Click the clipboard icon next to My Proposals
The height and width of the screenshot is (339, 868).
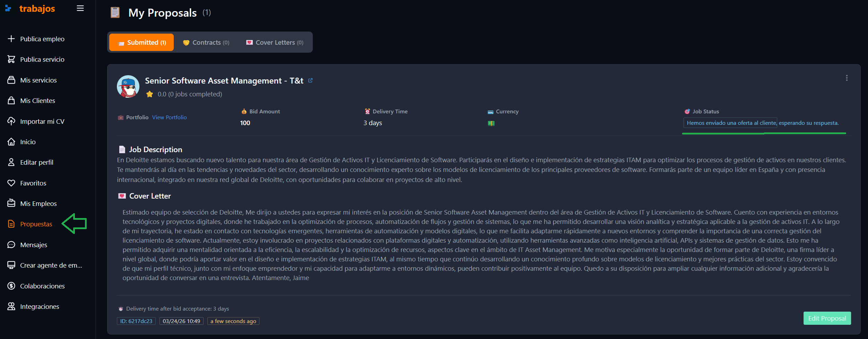pyautogui.click(x=115, y=12)
